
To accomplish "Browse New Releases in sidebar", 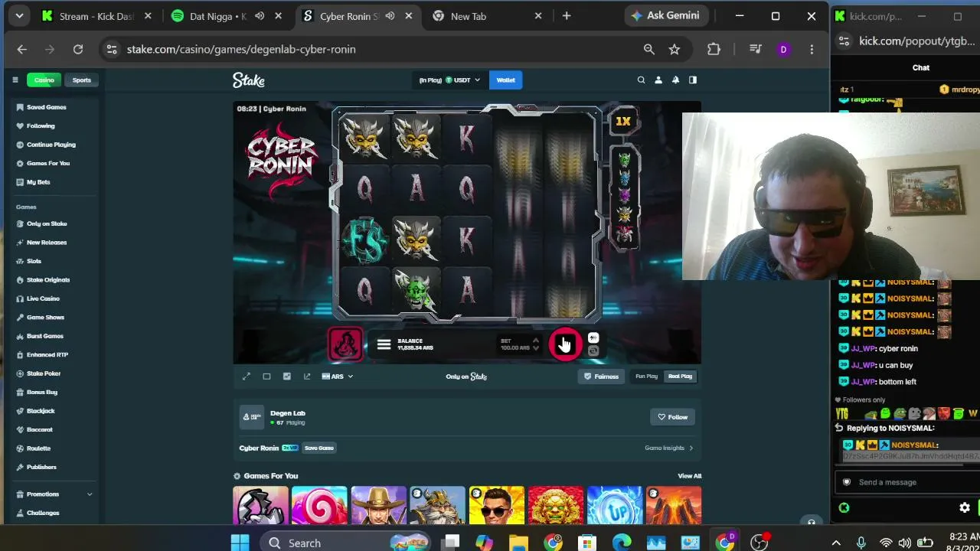I will (46, 243).
